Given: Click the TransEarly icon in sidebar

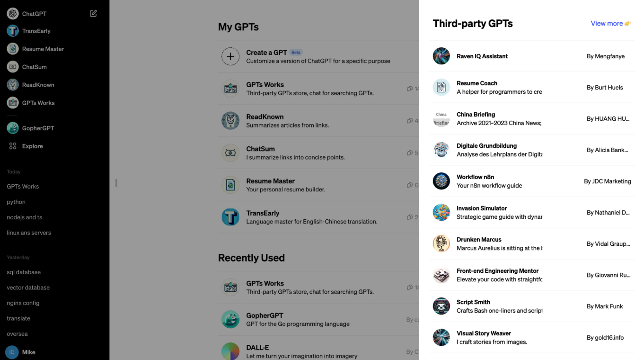Looking at the screenshot, I should tap(13, 31).
